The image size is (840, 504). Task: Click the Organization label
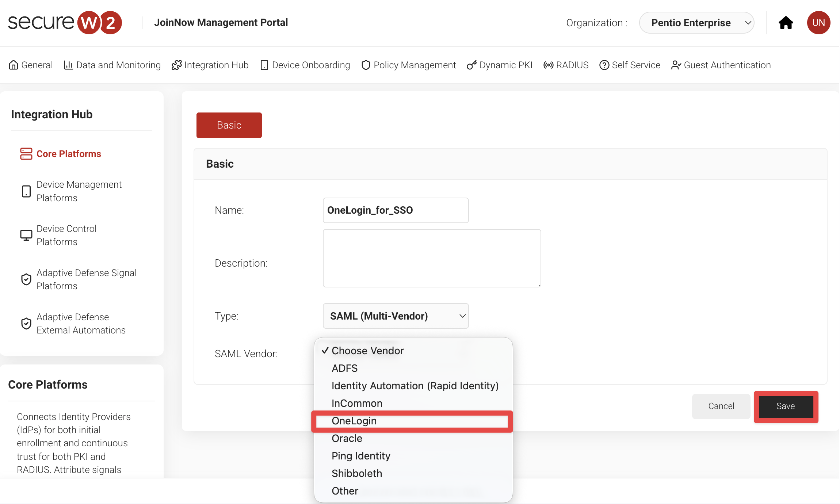click(597, 23)
